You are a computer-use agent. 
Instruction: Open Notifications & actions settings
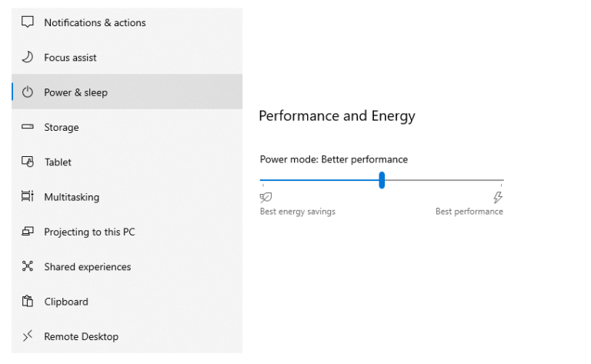pyautogui.click(x=127, y=22)
